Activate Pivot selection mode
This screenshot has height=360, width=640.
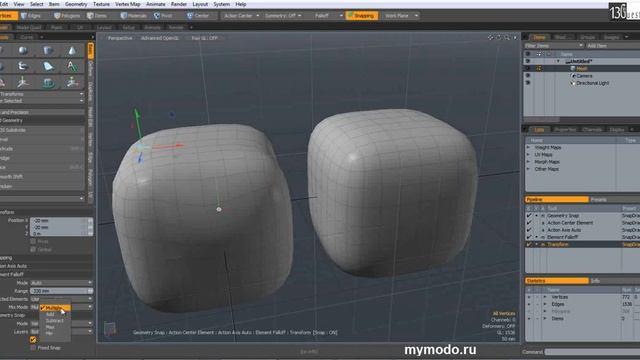pyautogui.click(x=163, y=16)
